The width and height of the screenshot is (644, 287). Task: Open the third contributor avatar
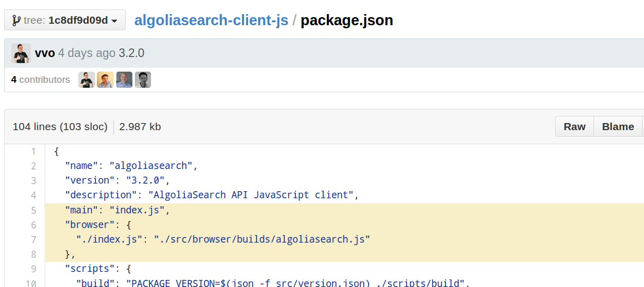pos(124,80)
